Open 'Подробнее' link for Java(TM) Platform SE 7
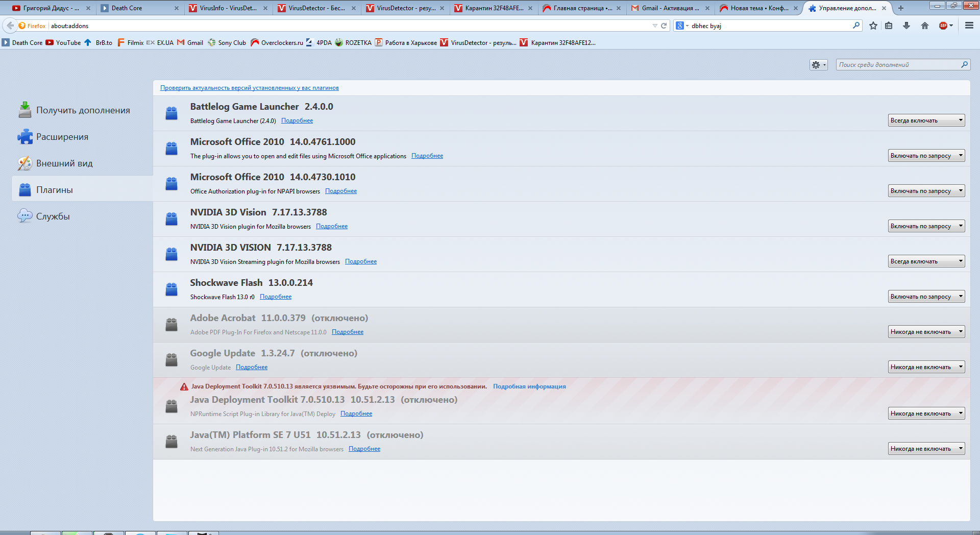The image size is (980, 535). point(364,449)
